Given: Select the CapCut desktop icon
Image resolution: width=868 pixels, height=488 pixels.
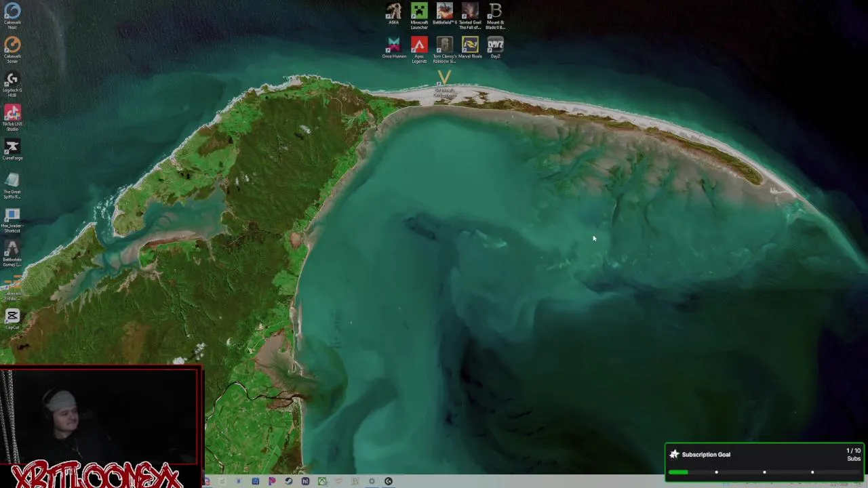Looking at the screenshot, I should 12,319.
